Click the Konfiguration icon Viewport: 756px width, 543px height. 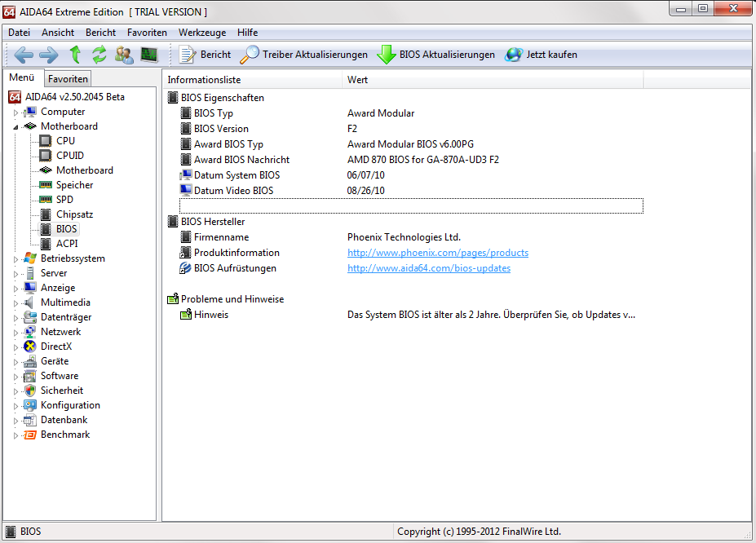[x=30, y=405]
